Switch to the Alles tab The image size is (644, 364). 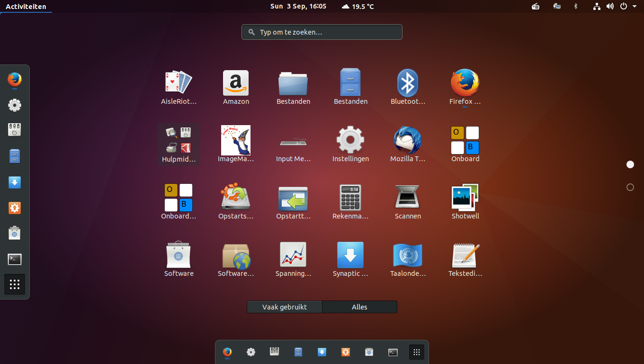[x=359, y=307]
